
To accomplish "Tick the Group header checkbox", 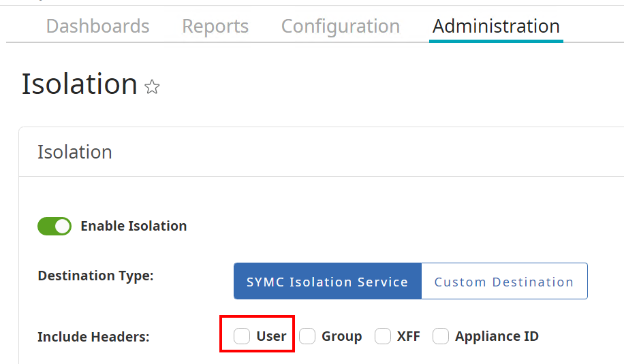I will 307,336.
